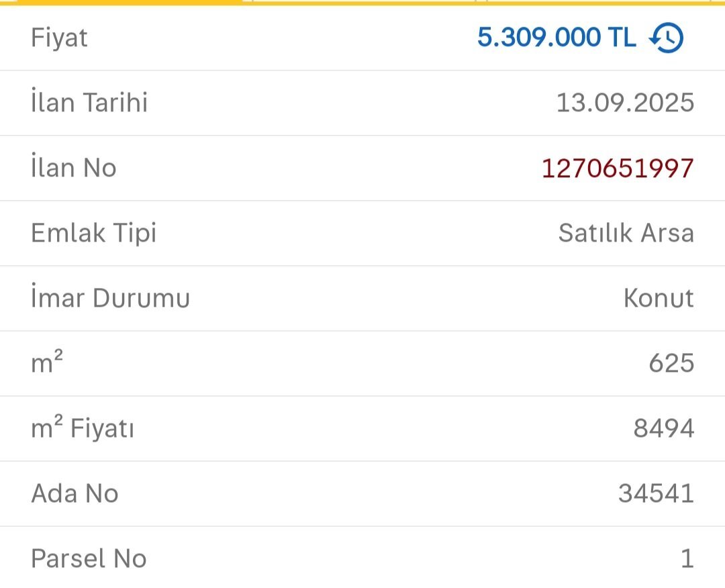Click the Fiyat row label

pyautogui.click(x=58, y=38)
